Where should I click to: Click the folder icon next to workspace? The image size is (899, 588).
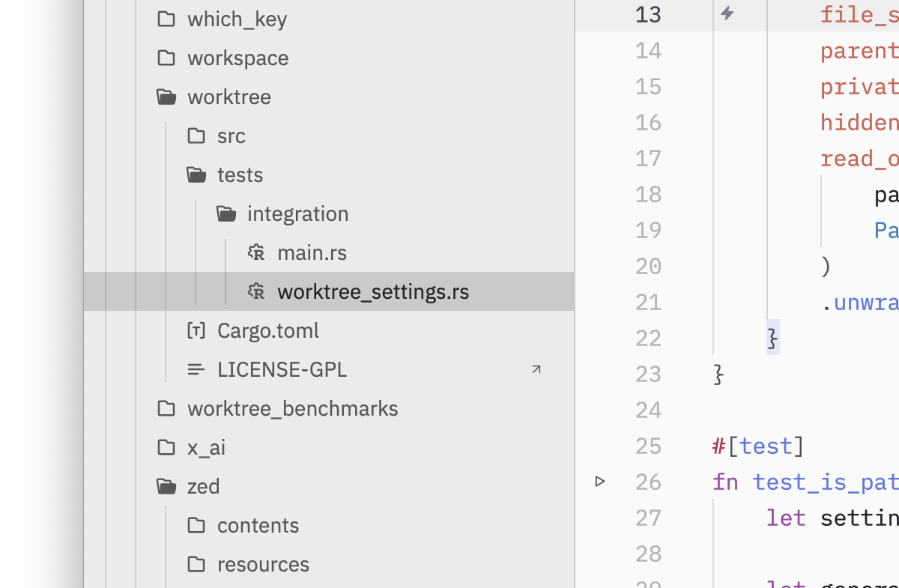(166, 58)
